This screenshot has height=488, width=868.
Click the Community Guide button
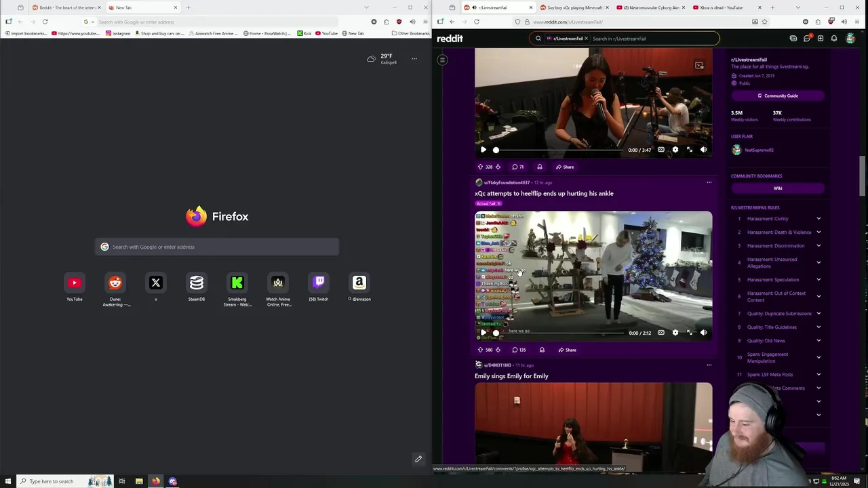tap(778, 96)
